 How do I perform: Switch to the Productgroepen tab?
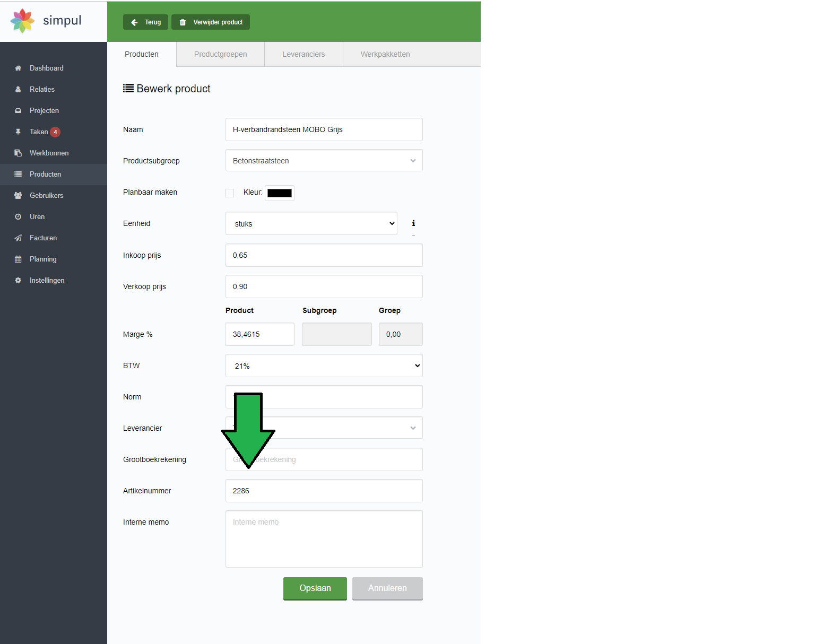click(x=221, y=54)
